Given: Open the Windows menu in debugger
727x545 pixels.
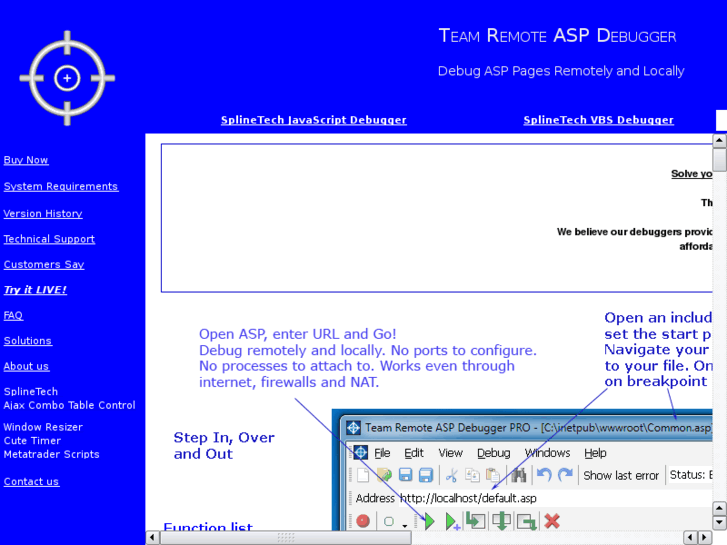Looking at the screenshot, I should point(547,453).
